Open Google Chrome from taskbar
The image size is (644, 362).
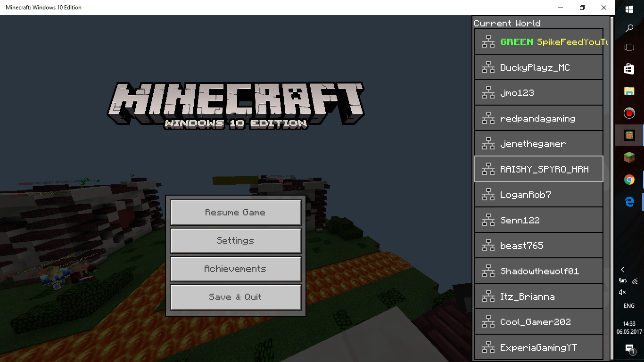coord(629,180)
